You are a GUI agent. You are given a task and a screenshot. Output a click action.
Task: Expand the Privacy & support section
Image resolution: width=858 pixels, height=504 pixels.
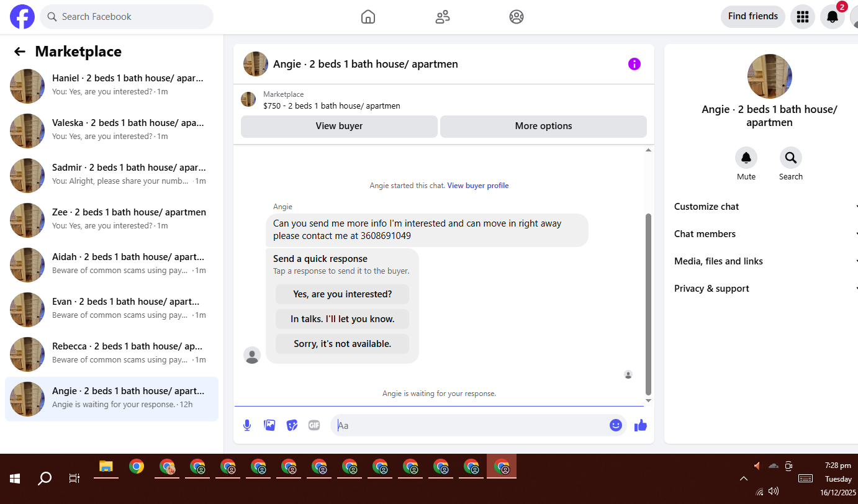pos(765,289)
